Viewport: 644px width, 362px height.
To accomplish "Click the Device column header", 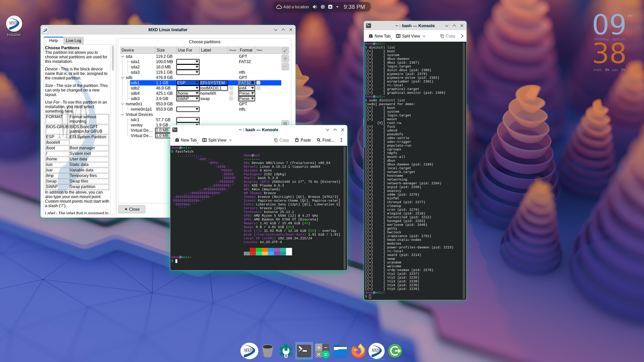I will 137,50.
